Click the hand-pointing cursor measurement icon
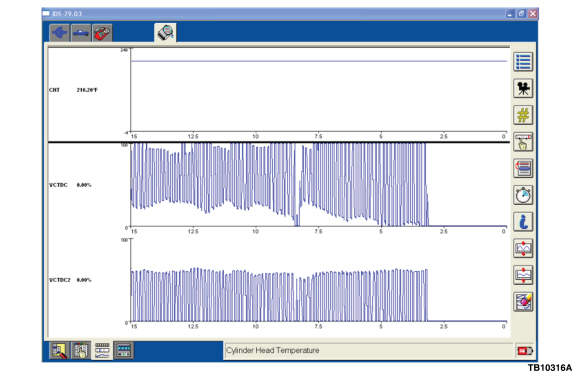This screenshot has width=580, height=379. pos(523,142)
